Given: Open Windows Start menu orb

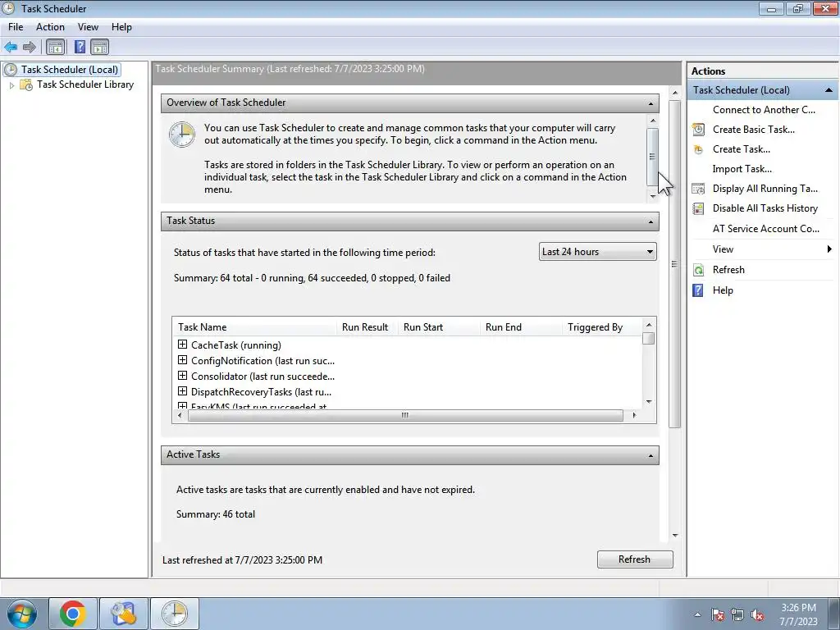Looking at the screenshot, I should (x=21, y=614).
